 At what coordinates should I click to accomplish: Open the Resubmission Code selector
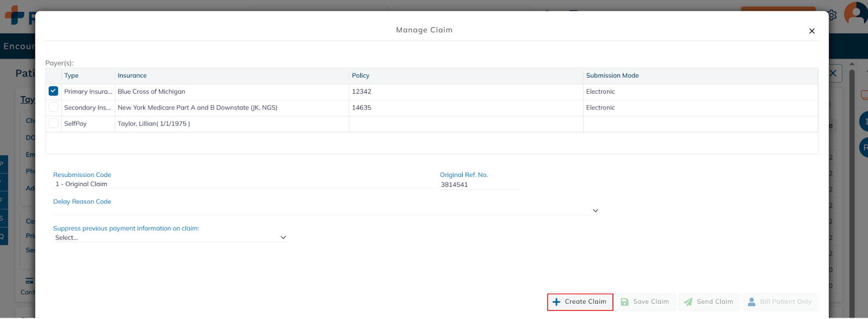[244, 184]
